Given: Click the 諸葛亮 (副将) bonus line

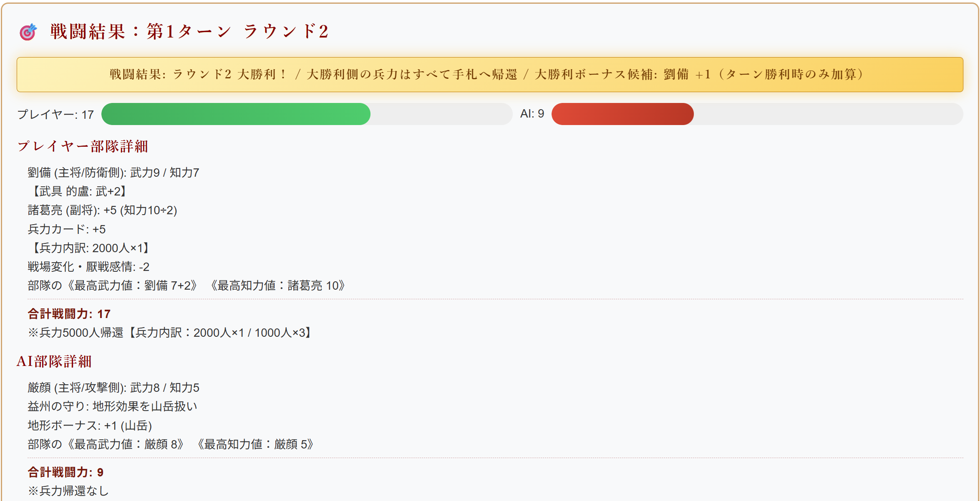Looking at the screenshot, I should coord(103,210).
